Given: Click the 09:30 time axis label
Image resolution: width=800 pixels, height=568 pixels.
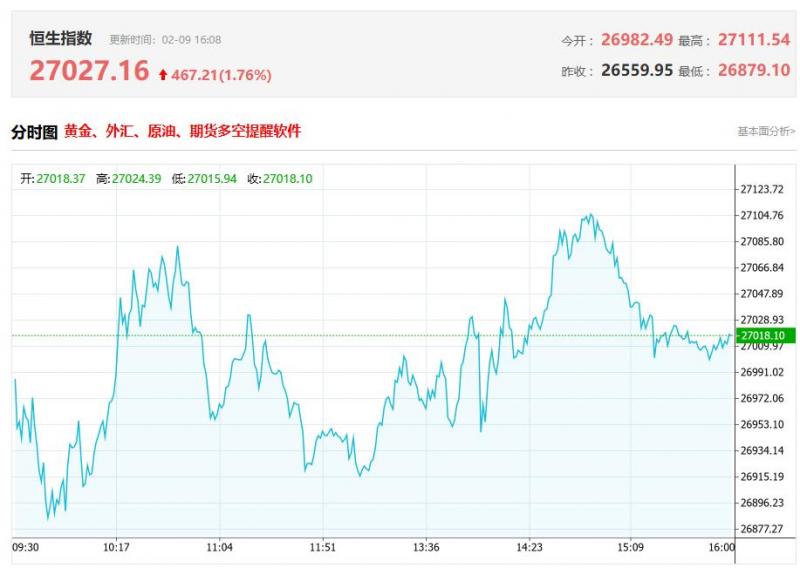Looking at the screenshot, I should click(x=25, y=547).
